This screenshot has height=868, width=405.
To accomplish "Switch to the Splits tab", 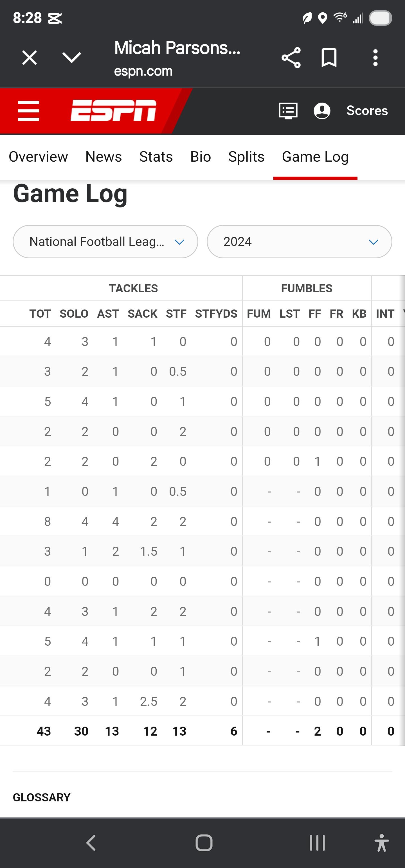I will 246,157.
